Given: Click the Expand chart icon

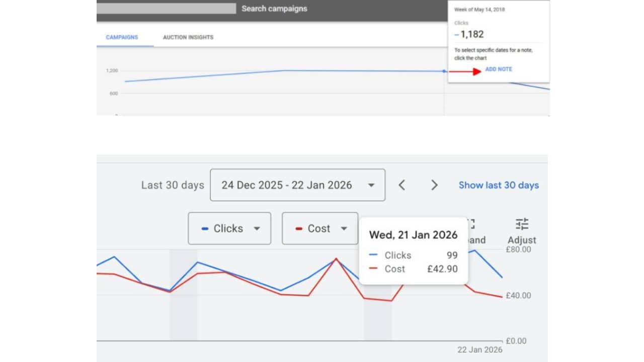Looking at the screenshot, I should pyautogui.click(x=471, y=224).
